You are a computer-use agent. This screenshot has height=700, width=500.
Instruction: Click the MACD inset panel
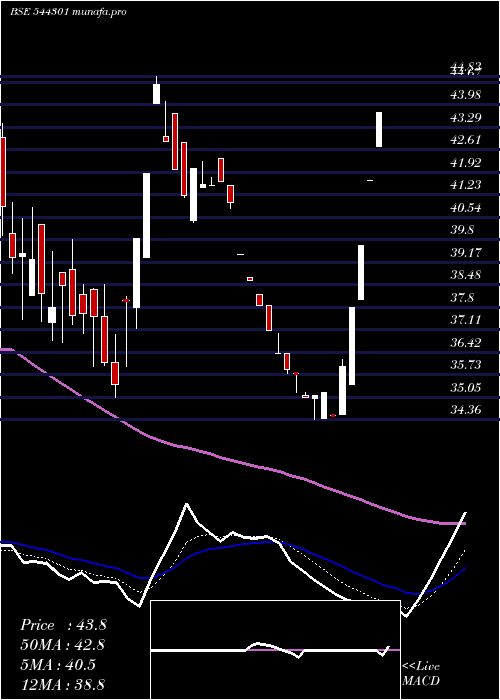(275, 650)
